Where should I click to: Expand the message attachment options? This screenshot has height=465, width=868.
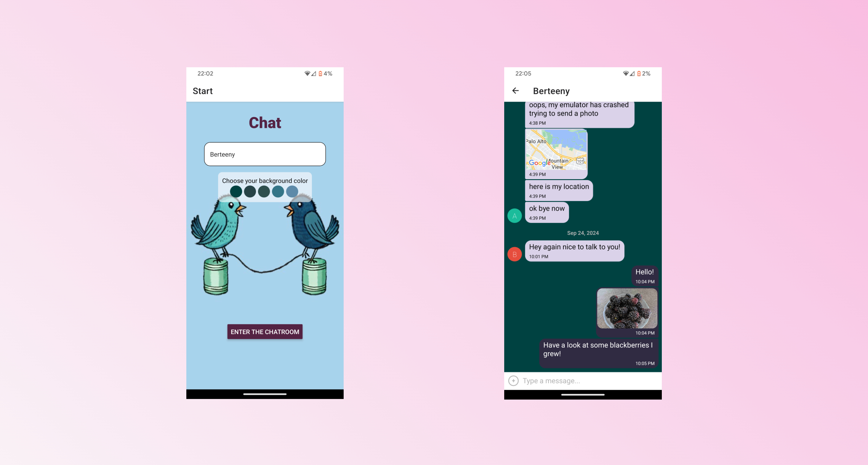tap(514, 381)
